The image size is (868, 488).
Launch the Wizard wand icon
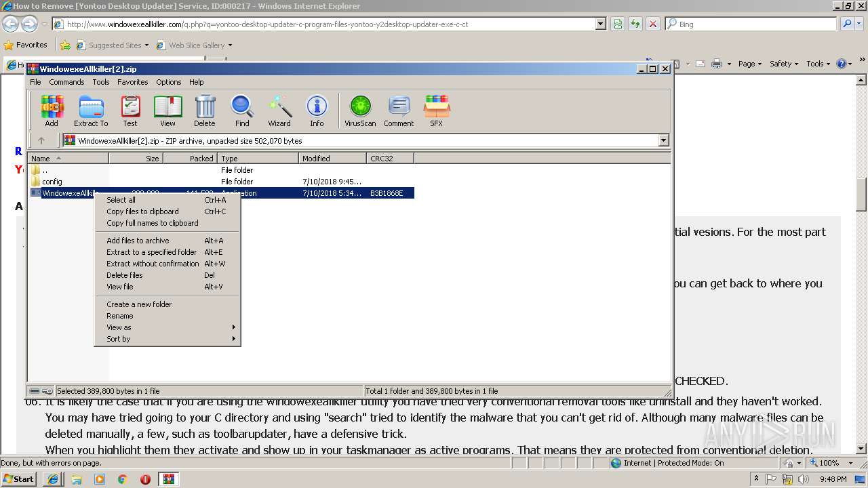[279, 110]
